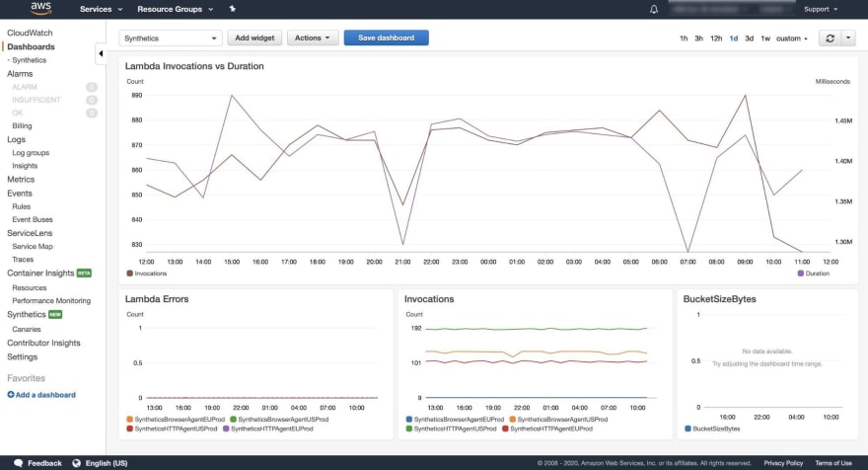Screen dimensions: 868x470
Task: Open INSUFFICIENT state alarms in sidebar
Action: click(36, 100)
